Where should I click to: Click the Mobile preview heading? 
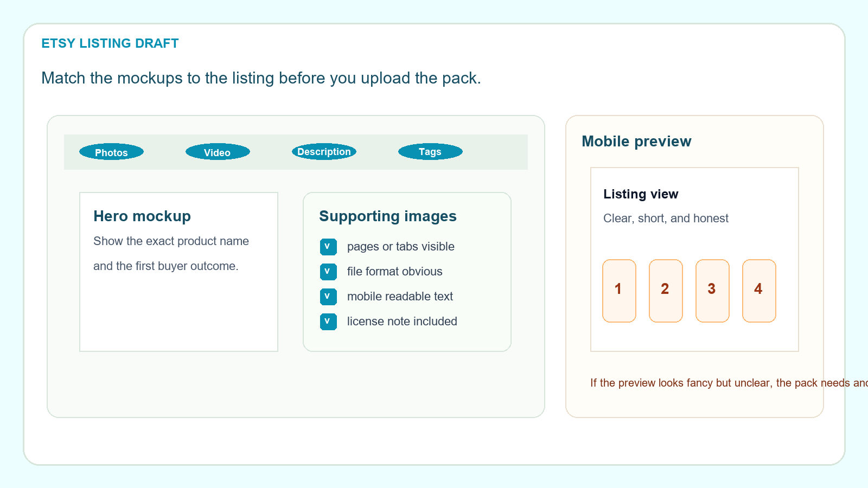point(636,142)
